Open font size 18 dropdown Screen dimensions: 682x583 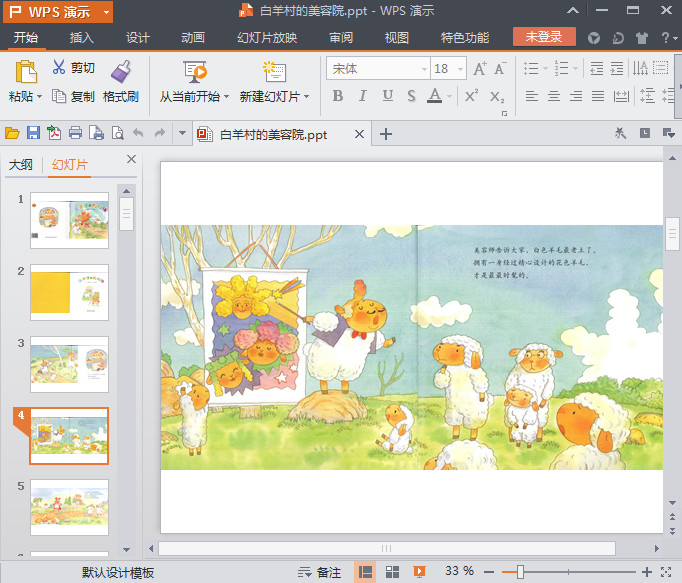pos(460,69)
